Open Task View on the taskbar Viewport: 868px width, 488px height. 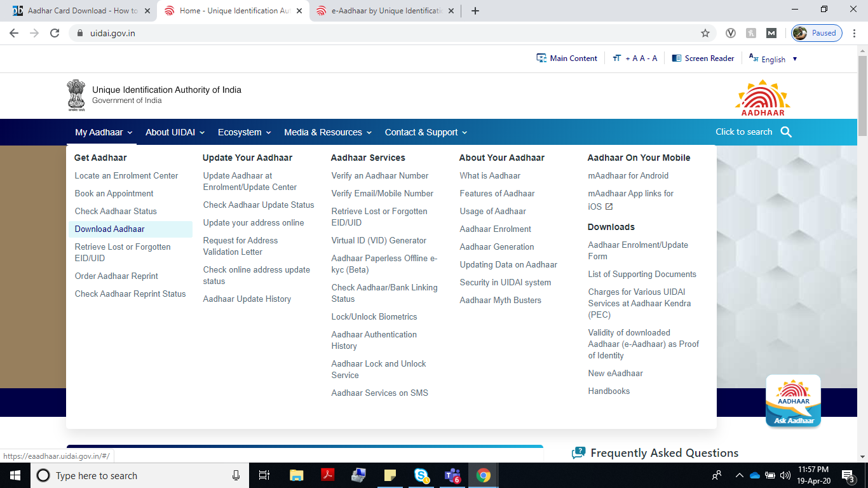pyautogui.click(x=264, y=475)
